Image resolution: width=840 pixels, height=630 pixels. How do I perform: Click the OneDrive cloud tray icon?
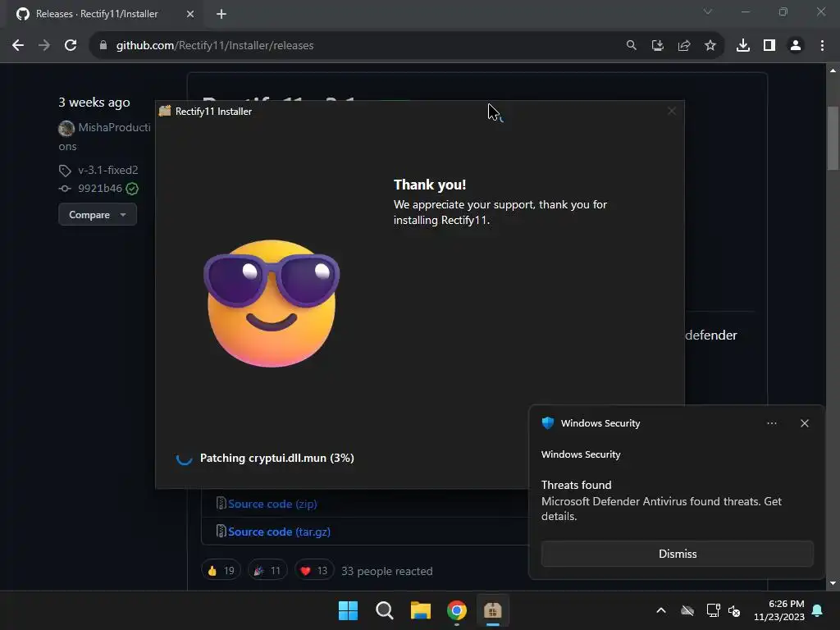[687, 610]
